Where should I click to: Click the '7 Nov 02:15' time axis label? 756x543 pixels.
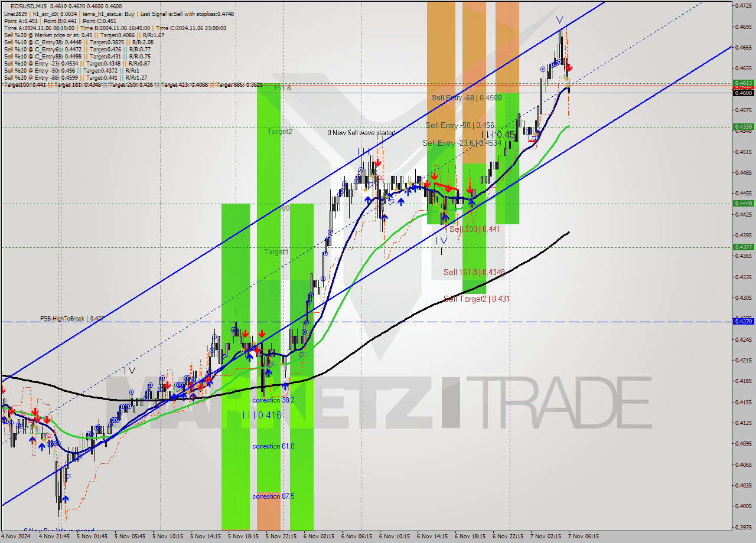(x=546, y=537)
